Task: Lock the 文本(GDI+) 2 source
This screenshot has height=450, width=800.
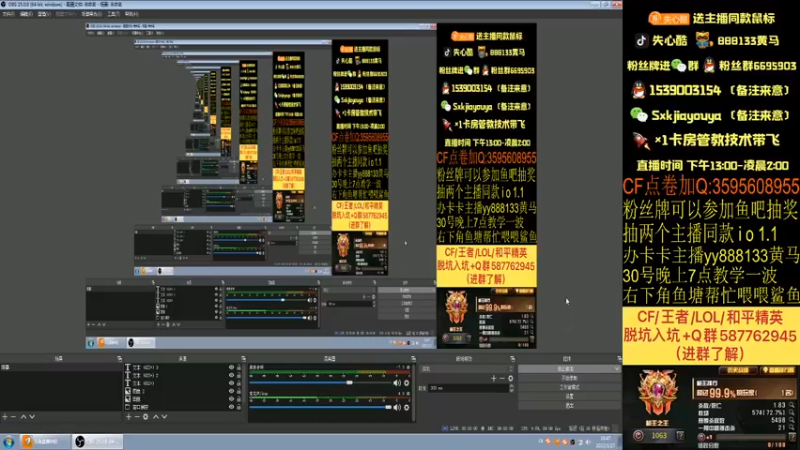Action: pyautogui.click(x=239, y=375)
